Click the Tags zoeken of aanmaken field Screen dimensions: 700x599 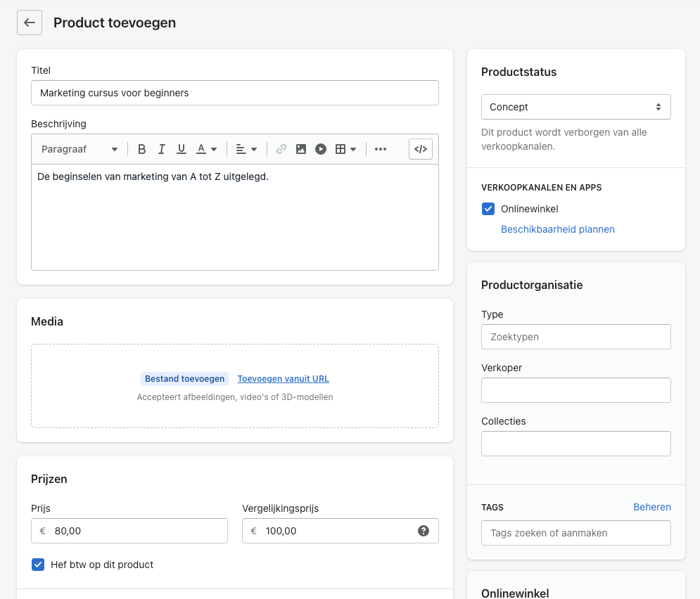(575, 533)
